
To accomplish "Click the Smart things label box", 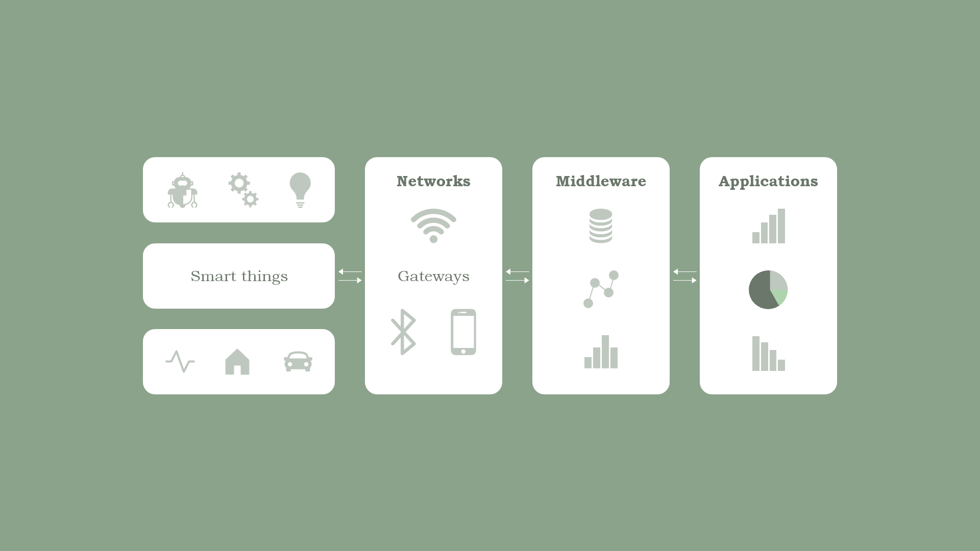I will click(239, 276).
